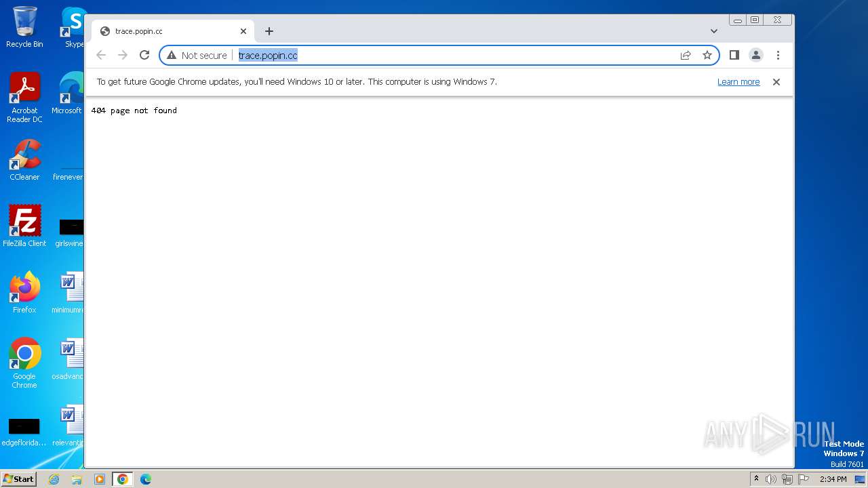This screenshot has width=868, height=488.
Task: Open Learn more link about Chrome updates
Action: tap(738, 82)
